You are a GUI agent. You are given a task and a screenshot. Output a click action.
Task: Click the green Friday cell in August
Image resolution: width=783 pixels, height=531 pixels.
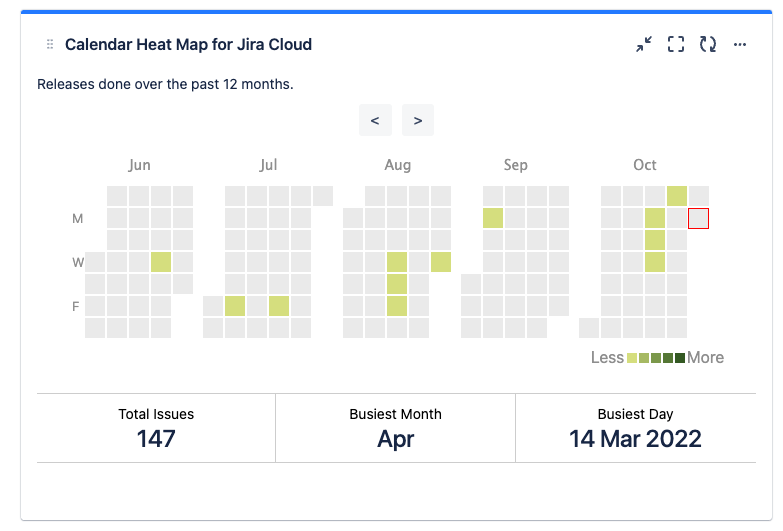[x=397, y=306]
